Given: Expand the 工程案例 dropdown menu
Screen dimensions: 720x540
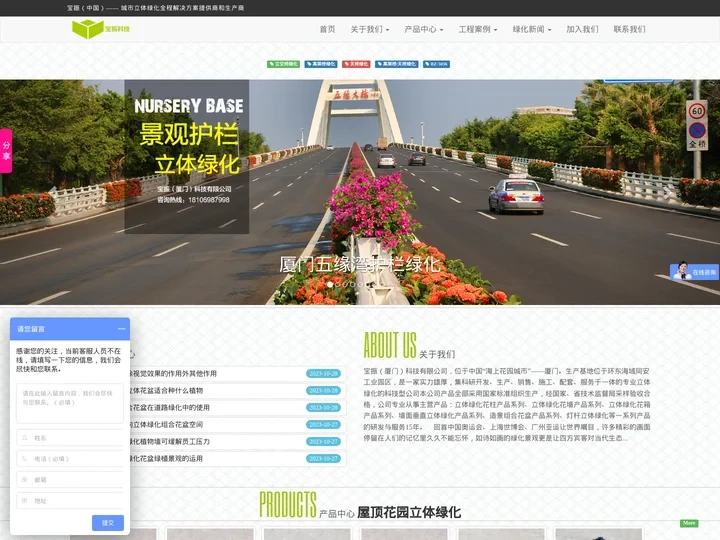Looking at the screenshot, I should pos(478,29).
